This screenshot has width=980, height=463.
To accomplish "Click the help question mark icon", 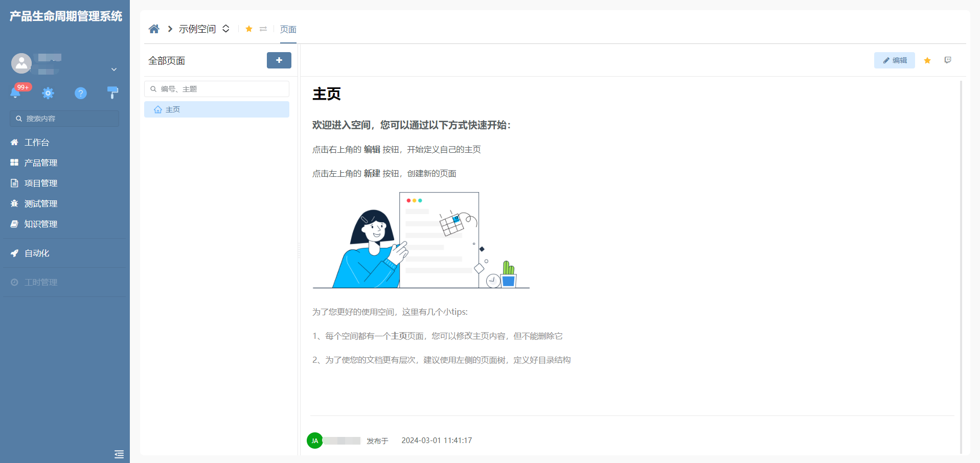I will pyautogui.click(x=81, y=93).
